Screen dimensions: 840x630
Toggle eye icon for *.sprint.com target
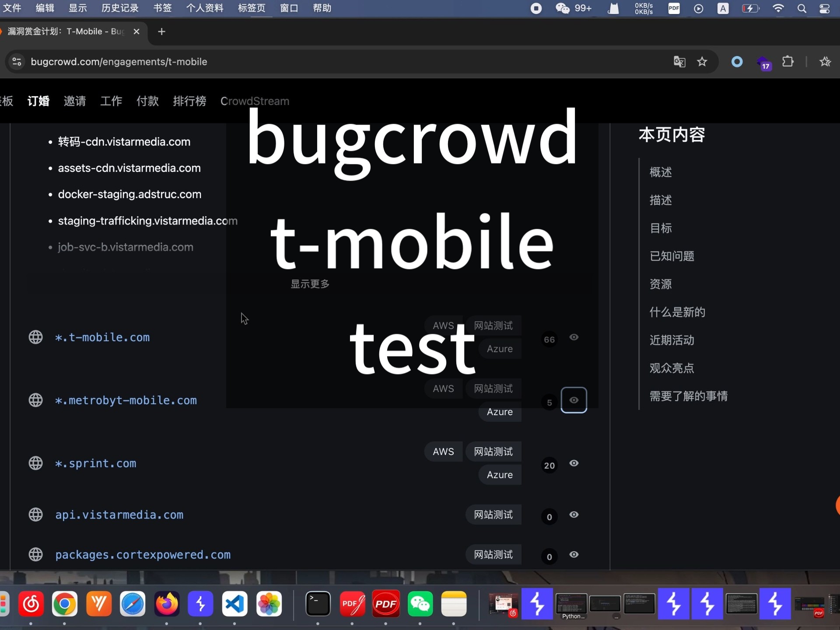574,463
